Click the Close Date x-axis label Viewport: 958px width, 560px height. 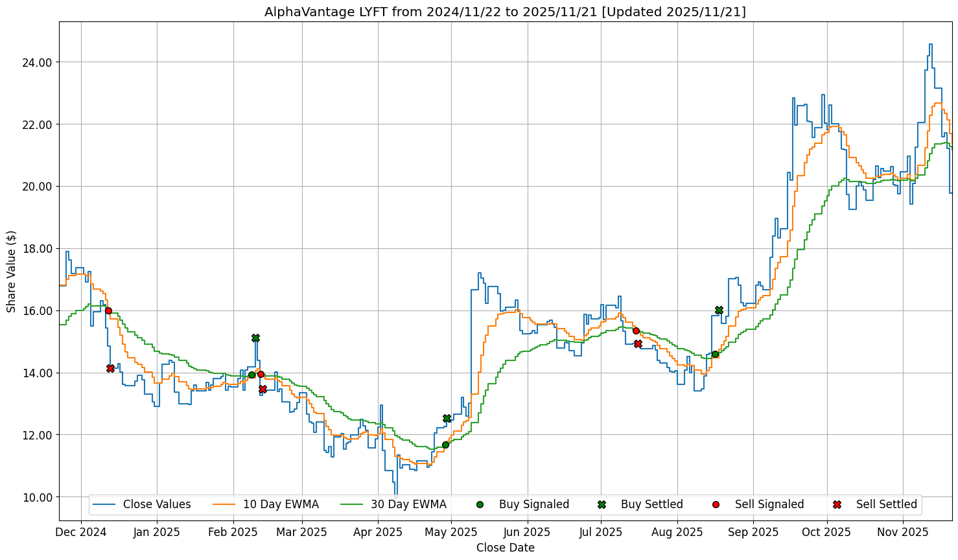[x=505, y=548]
